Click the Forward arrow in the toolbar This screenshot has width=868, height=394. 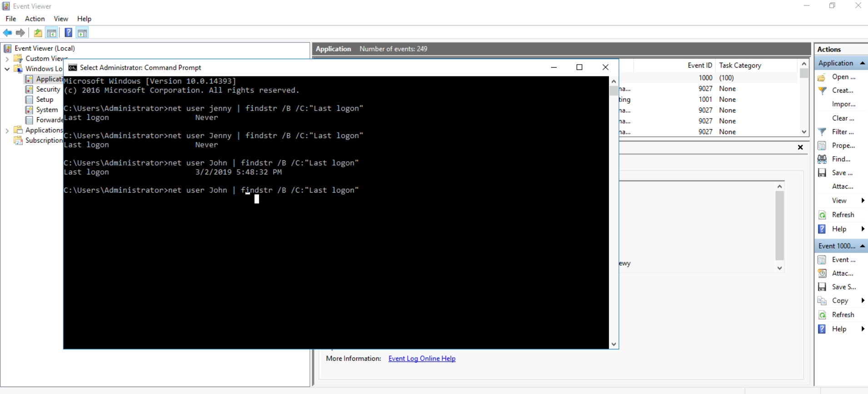pos(20,33)
